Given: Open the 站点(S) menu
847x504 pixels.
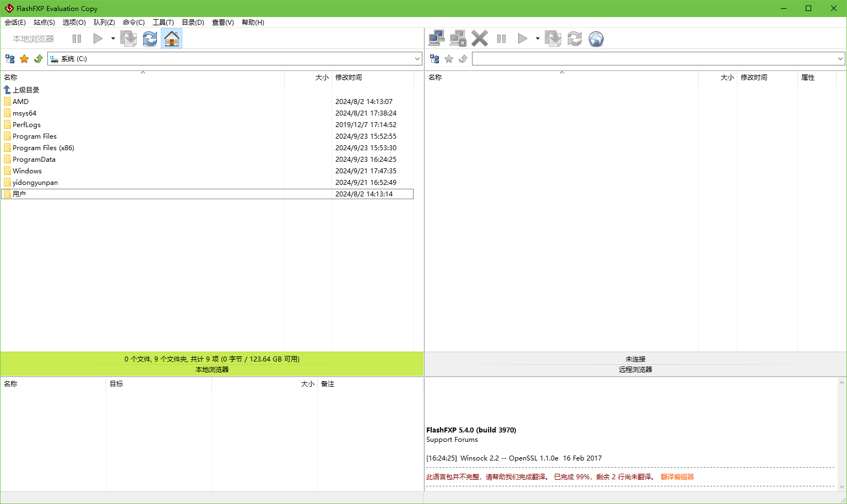Looking at the screenshot, I should [x=44, y=23].
